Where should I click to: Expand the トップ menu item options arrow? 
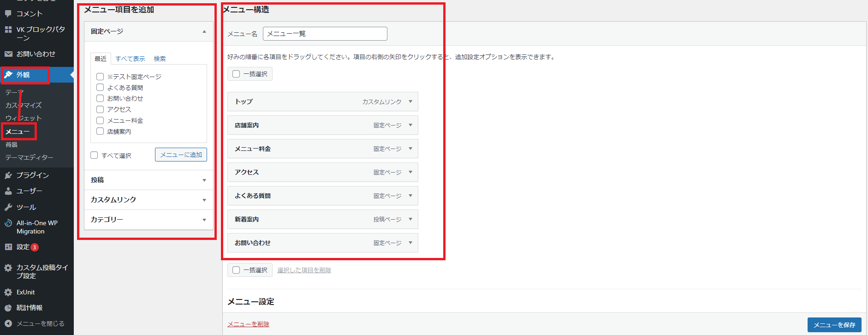pos(410,102)
